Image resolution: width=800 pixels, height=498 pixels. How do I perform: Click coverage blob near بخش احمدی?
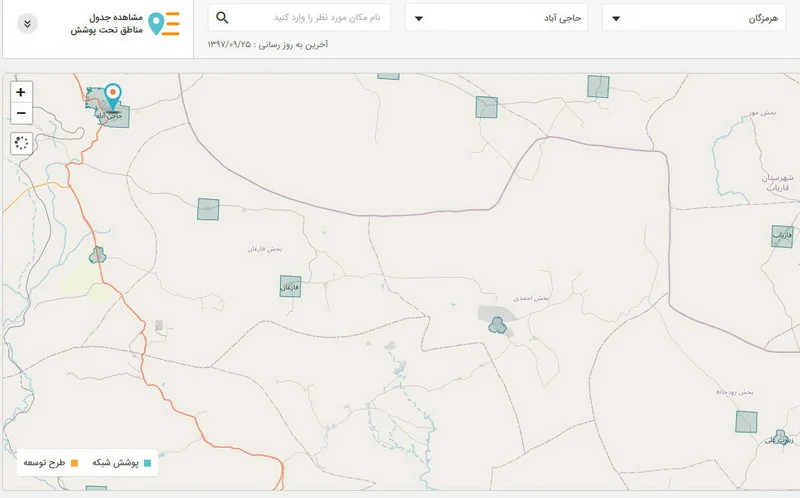pos(497,326)
